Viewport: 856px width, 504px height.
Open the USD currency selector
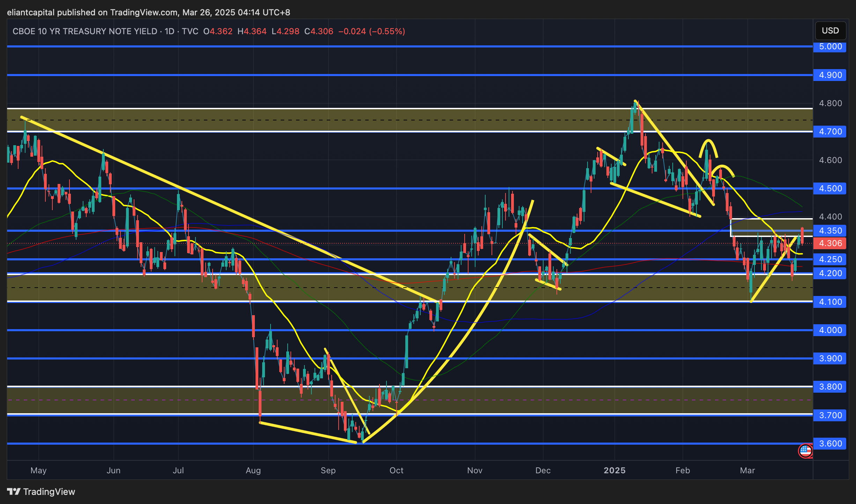tap(830, 31)
